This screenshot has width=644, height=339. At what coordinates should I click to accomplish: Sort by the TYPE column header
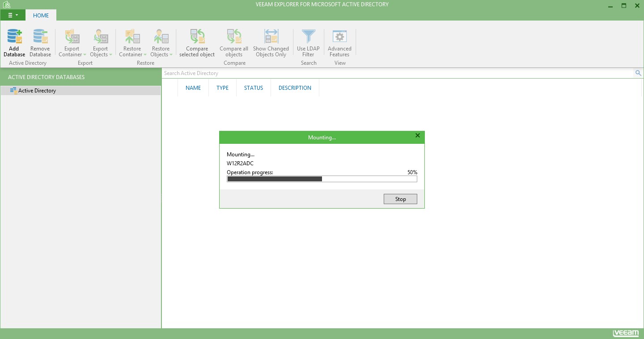click(x=222, y=88)
